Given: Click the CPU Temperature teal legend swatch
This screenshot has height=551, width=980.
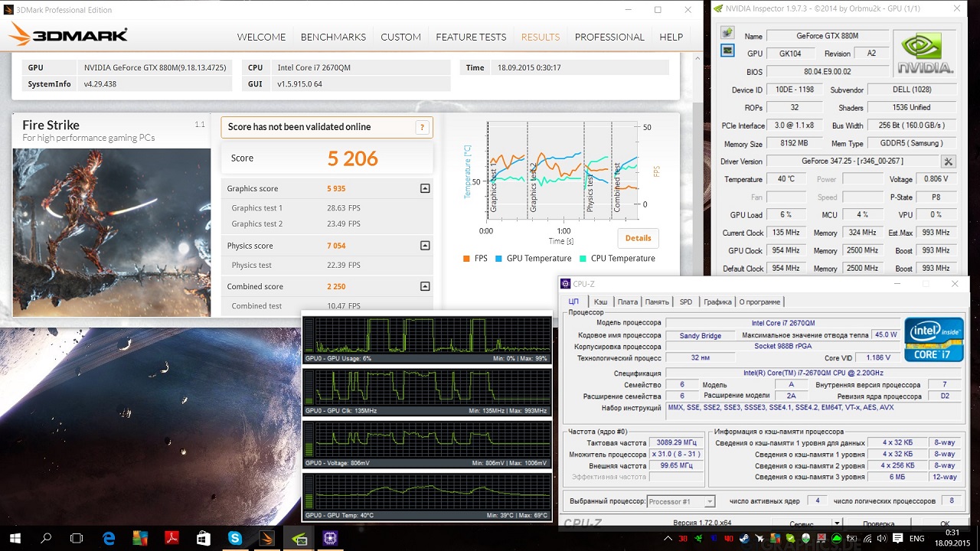Looking at the screenshot, I should tap(583, 259).
